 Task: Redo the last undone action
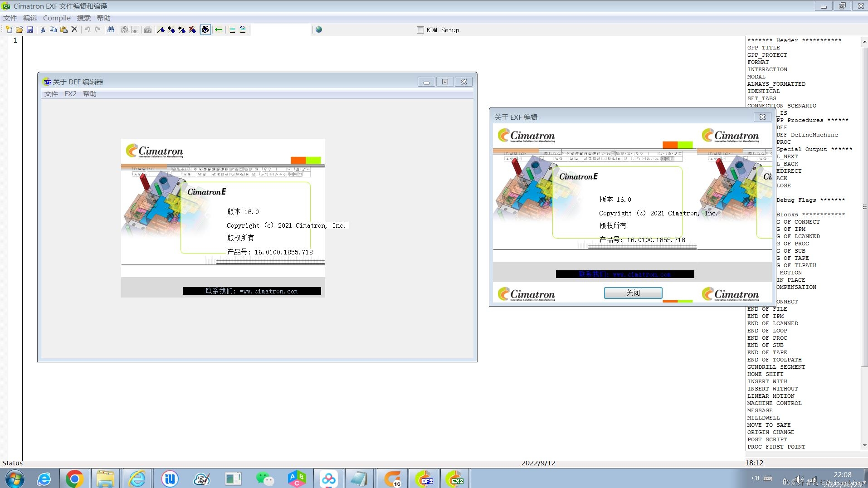98,29
